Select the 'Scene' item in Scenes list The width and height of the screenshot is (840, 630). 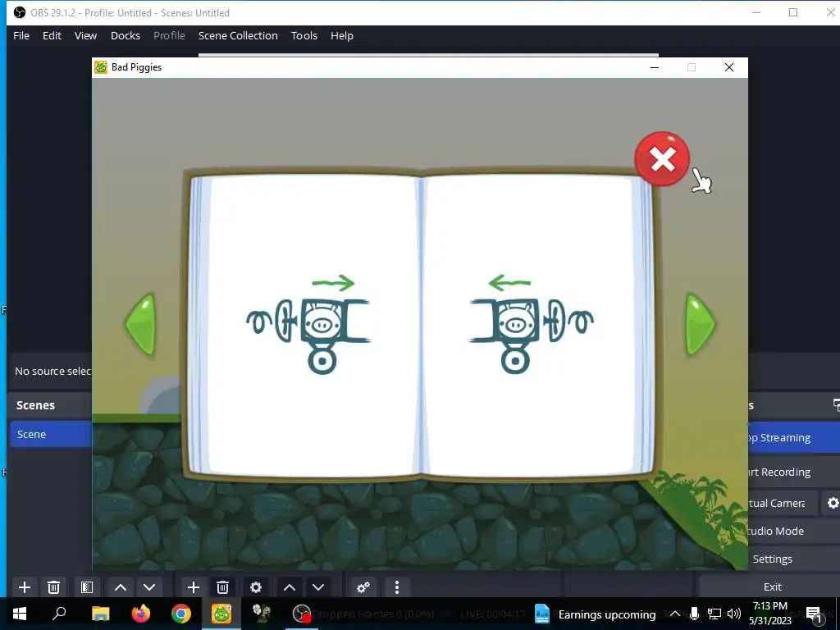coord(51,434)
